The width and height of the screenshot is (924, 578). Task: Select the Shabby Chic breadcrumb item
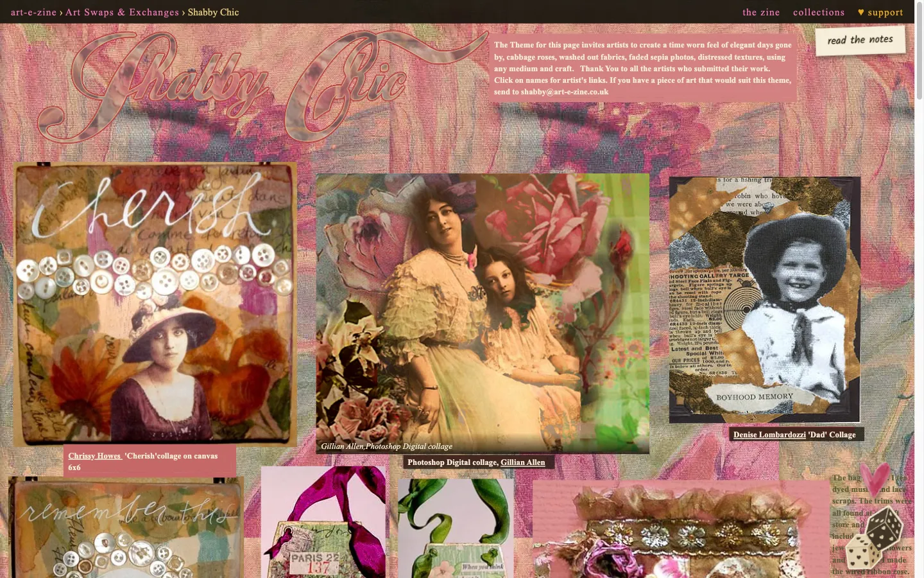pos(213,12)
